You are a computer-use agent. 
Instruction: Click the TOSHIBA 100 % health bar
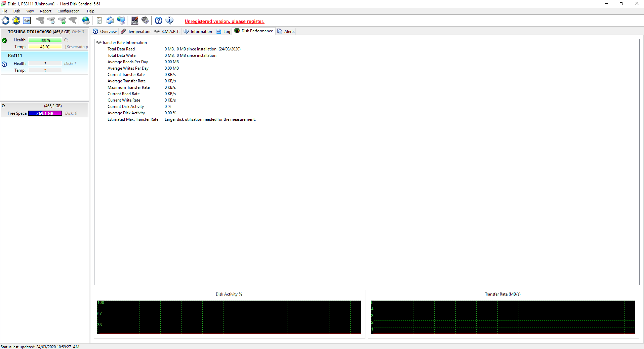(x=45, y=40)
